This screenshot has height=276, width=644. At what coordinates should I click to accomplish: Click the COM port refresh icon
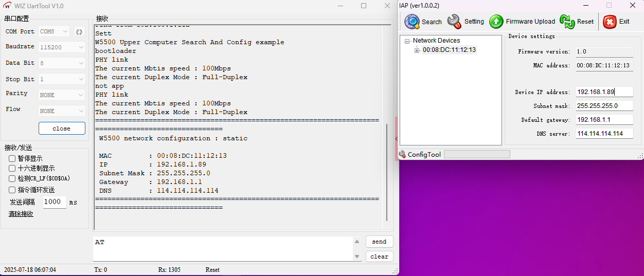[x=79, y=32]
